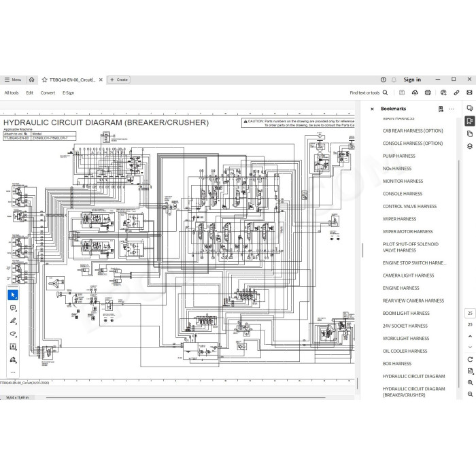Click the search magnifier icon
This screenshot has height=476, width=476.
386,92
